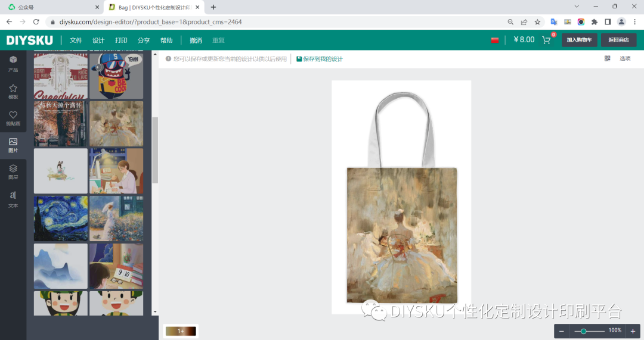Screen dimensions: 644x340
Task: Bookmark this page with the star icon
Action: tap(537, 22)
